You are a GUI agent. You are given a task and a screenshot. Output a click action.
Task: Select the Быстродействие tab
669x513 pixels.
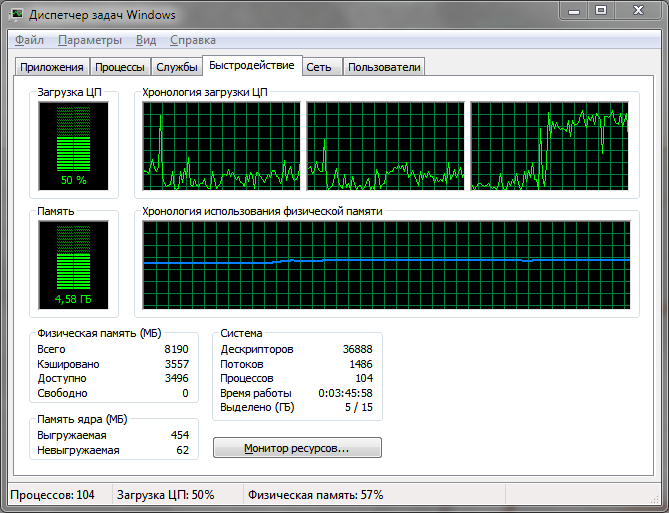coord(252,65)
